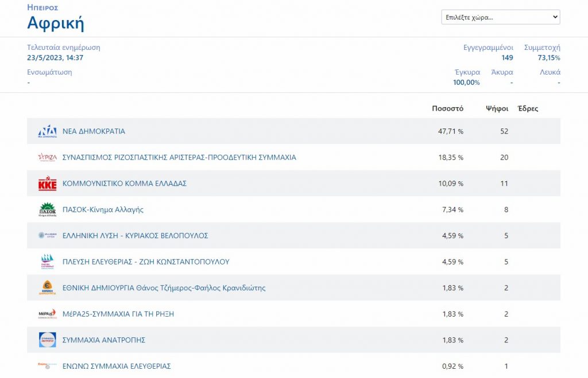
Task: Click the ΣΥΡΙΖΑ party logo
Action: click(47, 157)
